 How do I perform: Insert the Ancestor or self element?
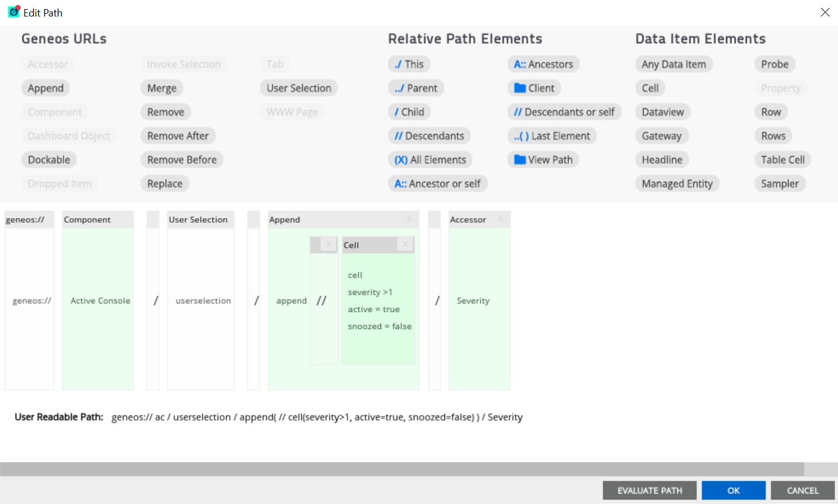(438, 184)
